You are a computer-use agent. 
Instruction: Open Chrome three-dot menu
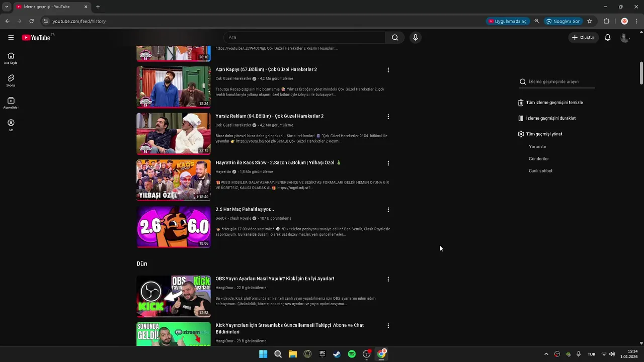[x=636, y=21]
